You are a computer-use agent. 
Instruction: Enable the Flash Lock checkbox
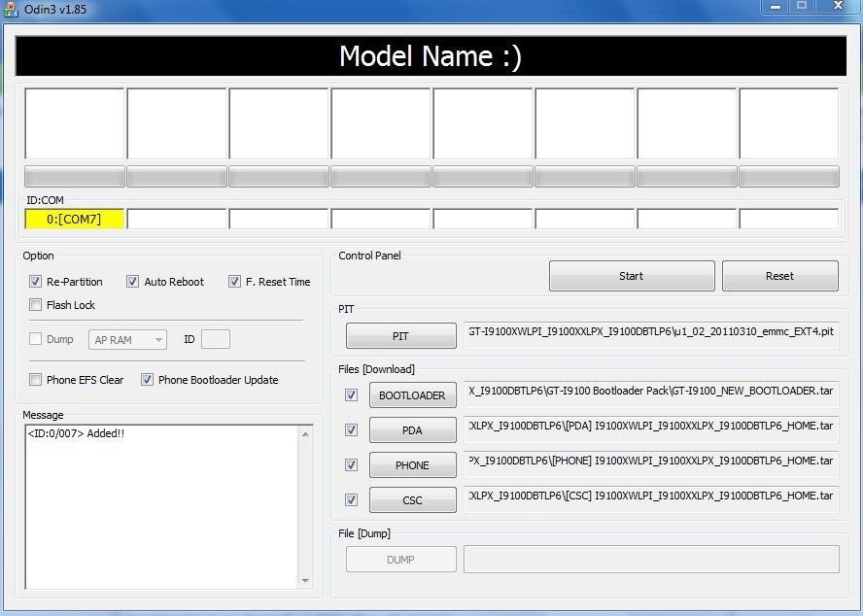35,304
